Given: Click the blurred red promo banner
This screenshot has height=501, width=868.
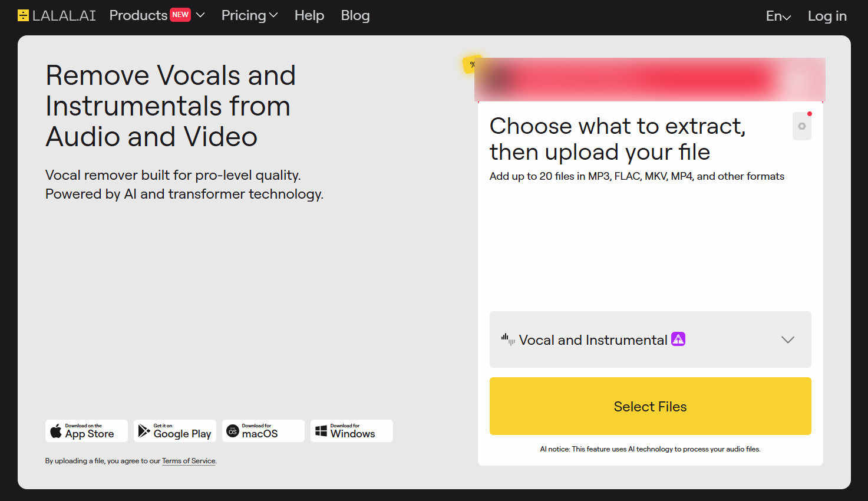Looking at the screenshot, I should pyautogui.click(x=650, y=80).
